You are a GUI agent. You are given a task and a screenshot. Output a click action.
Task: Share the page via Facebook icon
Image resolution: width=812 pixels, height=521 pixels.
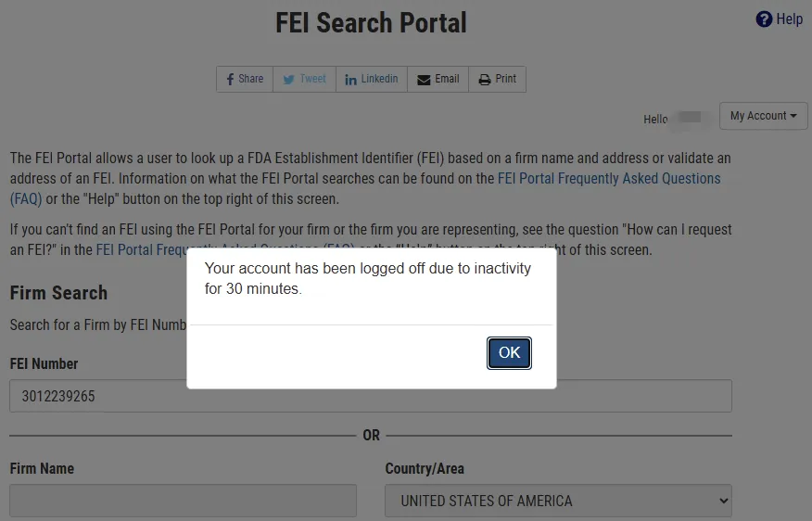245,79
